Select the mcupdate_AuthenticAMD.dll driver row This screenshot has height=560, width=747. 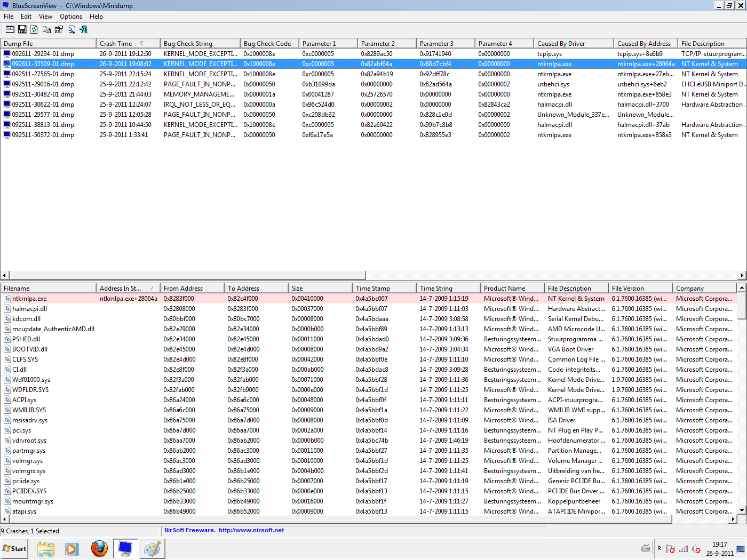369,329
